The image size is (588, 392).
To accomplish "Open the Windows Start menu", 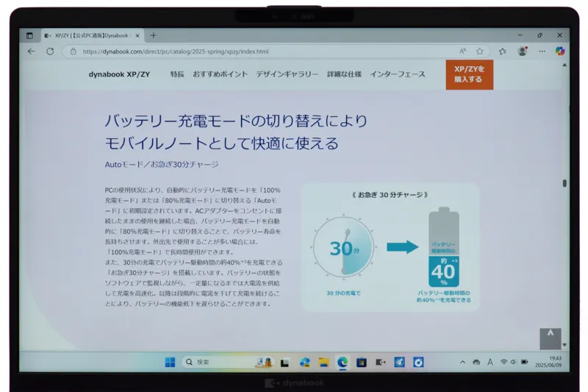I will [x=170, y=362].
